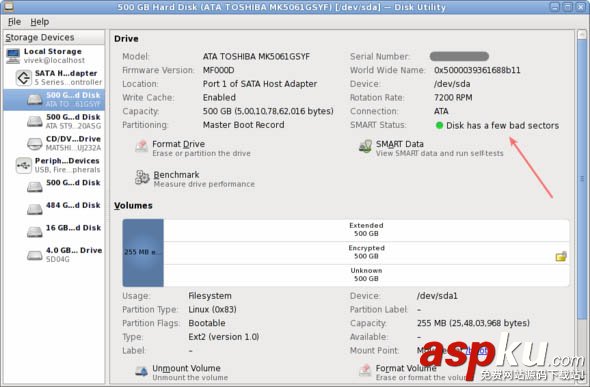Click the Storage Devices header
This screenshot has height=387, width=590.
click(54, 37)
